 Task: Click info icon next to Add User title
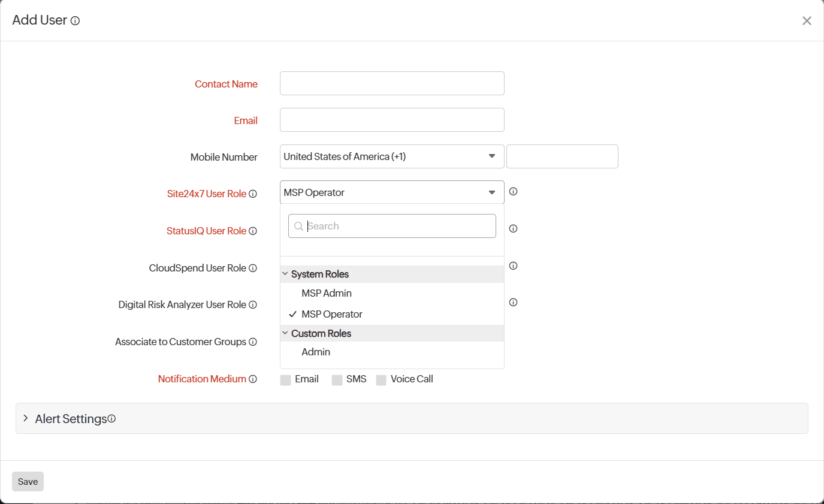pos(75,21)
